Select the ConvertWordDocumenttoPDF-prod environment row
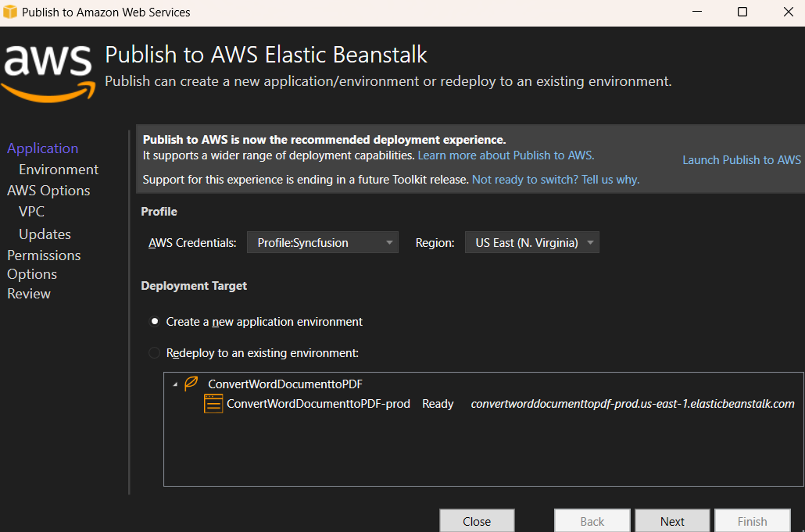This screenshot has width=805, height=532. (x=499, y=404)
